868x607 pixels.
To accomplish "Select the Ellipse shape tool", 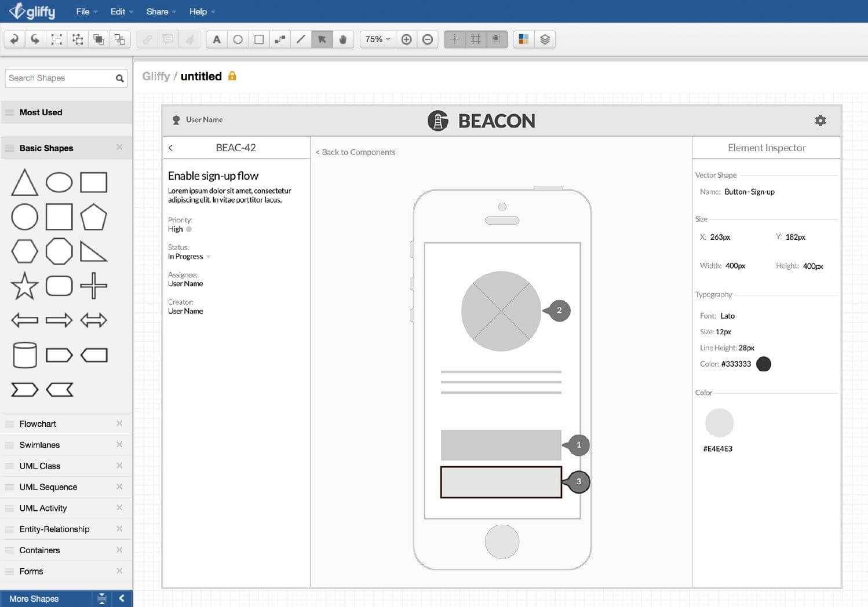I will coord(238,39).
